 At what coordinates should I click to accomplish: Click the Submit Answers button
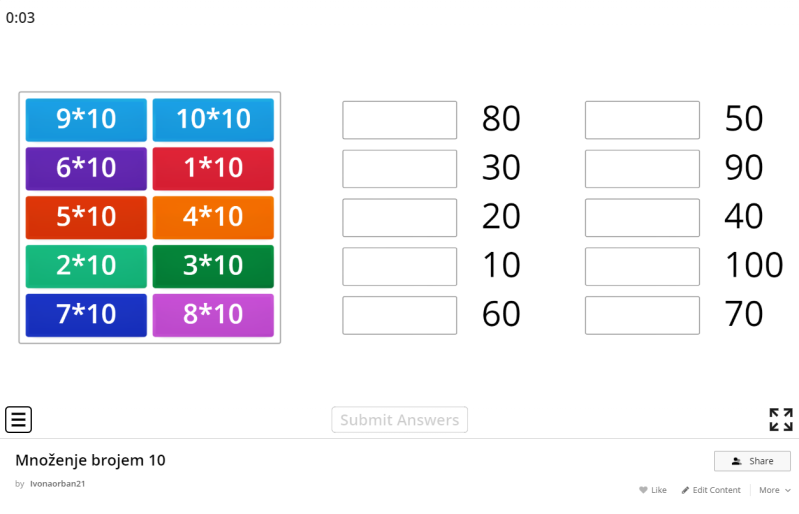(x=399, y=420)
